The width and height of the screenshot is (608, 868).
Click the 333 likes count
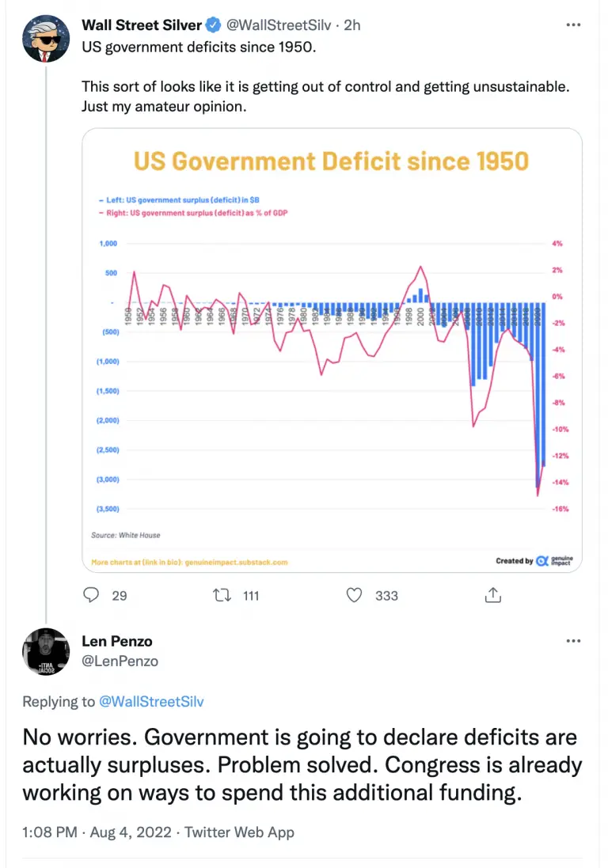coord(386,596)
